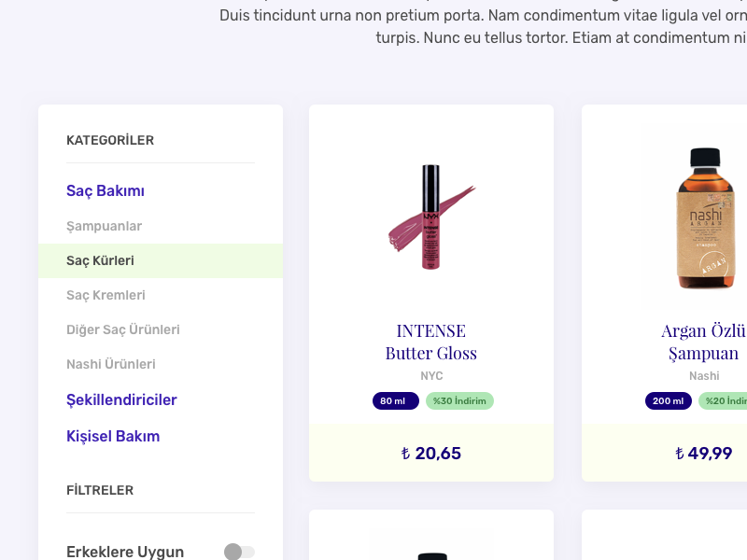Click the 80 ml size badge
Screen dimensions: 747x560
(x=395, y=401)
